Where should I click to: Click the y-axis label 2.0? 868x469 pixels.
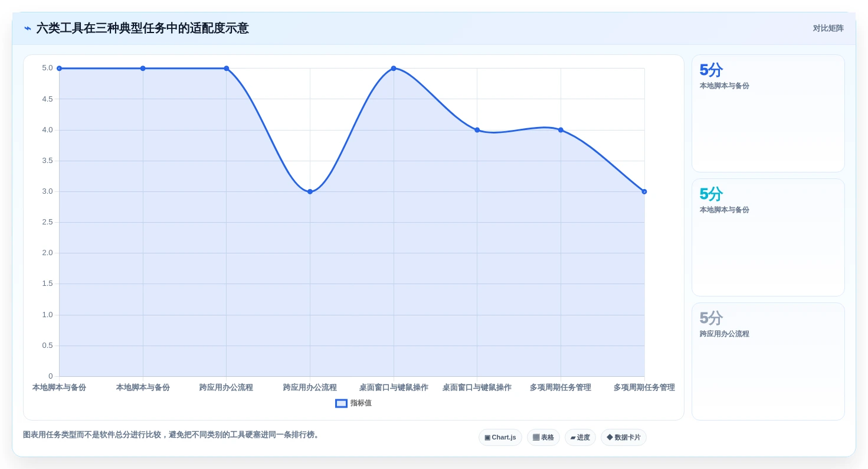pyautogui.click(x=47, y=253)
